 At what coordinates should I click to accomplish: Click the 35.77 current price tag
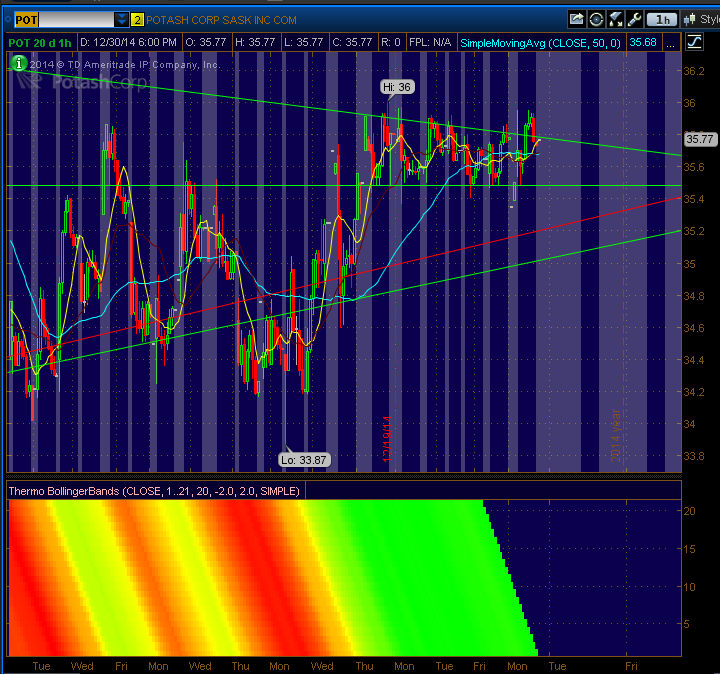[x=700, y=139]
